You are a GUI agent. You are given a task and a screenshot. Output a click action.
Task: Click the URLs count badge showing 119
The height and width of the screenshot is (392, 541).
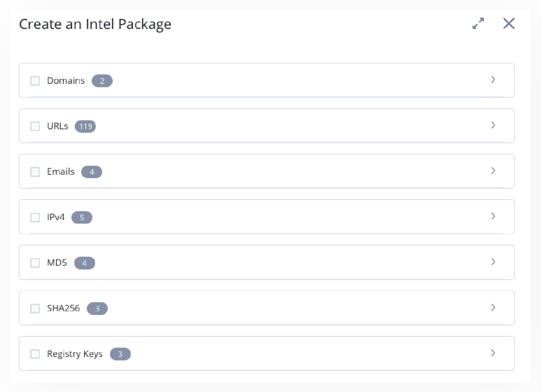coord(85,126)
